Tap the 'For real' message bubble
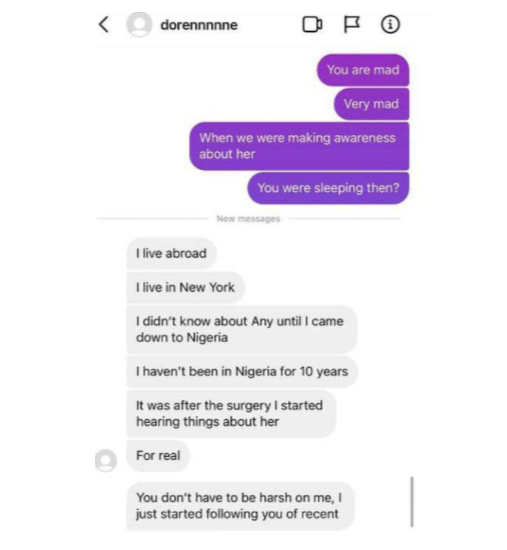This screenshot has width=507, height=550. point(158,456)
